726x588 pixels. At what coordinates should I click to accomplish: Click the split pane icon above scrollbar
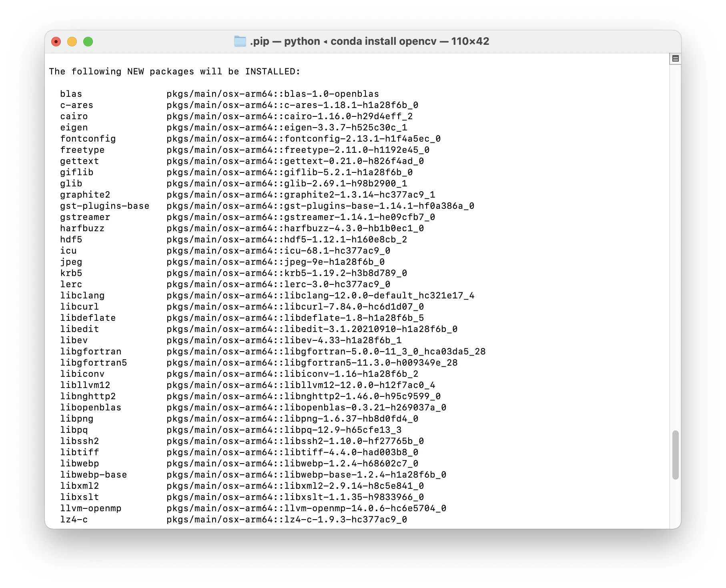point(676,59)
